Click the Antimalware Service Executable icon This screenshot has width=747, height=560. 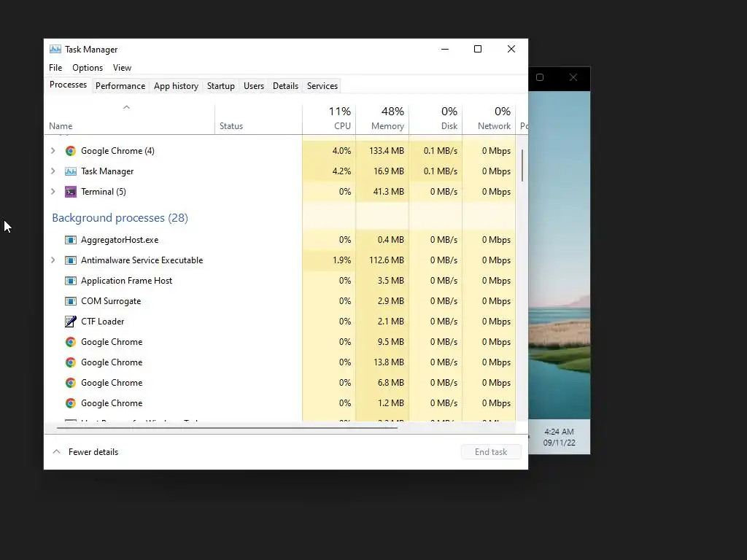(71, 260)
